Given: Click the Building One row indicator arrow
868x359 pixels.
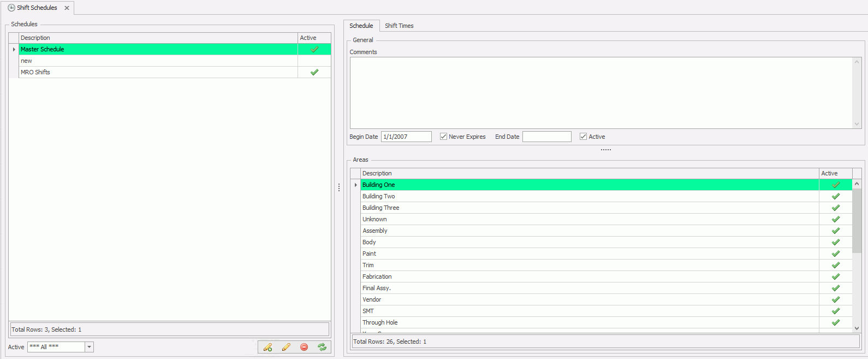Looking at the screenshot, I should (x=355, y=185).
